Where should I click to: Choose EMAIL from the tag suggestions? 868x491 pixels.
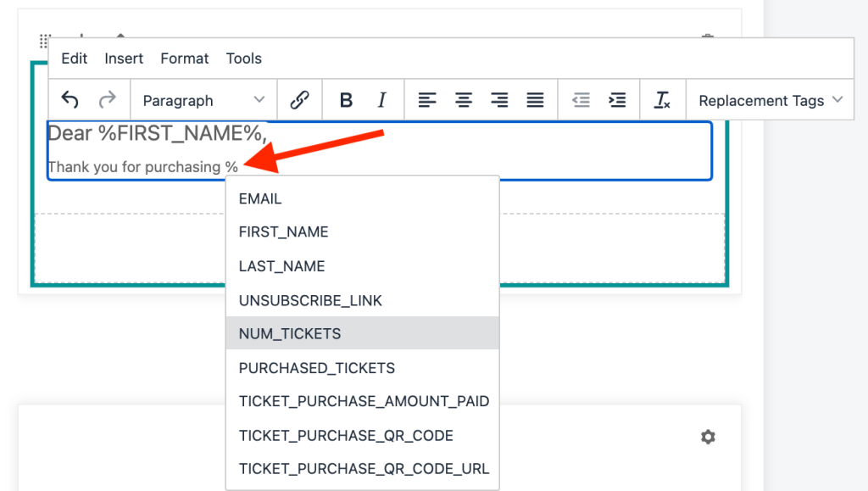coord(363,198)
